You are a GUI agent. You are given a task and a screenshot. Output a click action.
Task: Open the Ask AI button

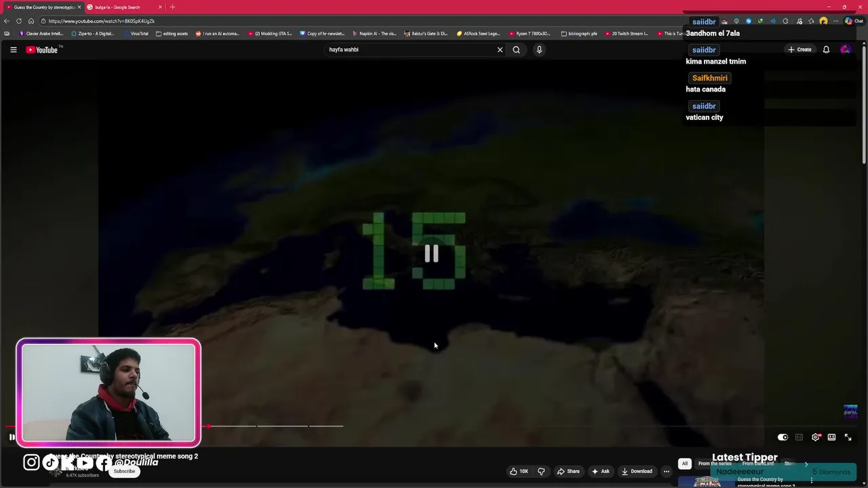click(x=600, y=471)
